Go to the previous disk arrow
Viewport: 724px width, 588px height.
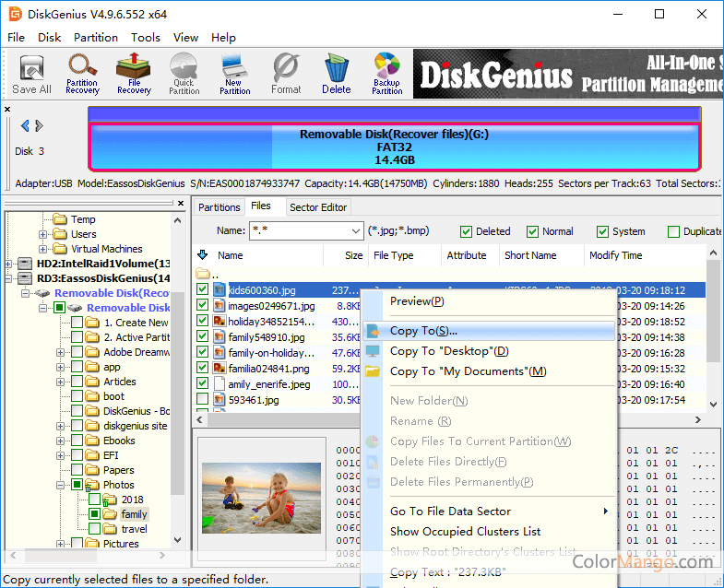click(25, 126)
